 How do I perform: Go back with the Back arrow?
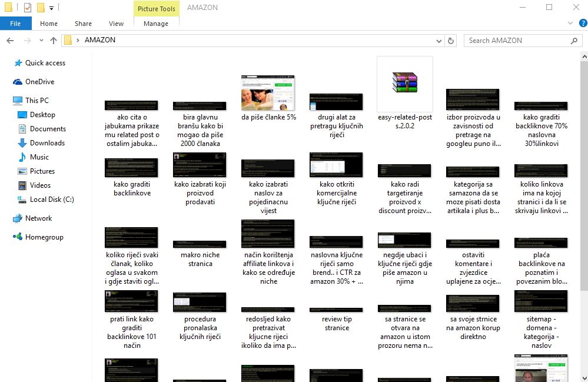point(10,41)
